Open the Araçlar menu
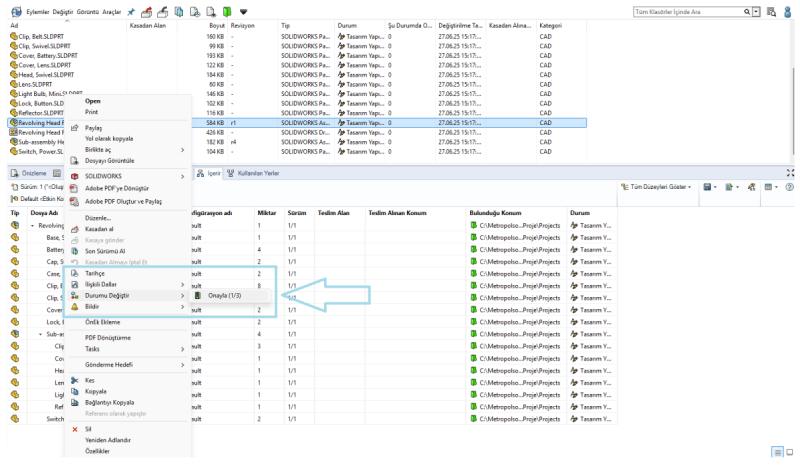The height and width of the screenshot is (466, 800). click(111, 12)
